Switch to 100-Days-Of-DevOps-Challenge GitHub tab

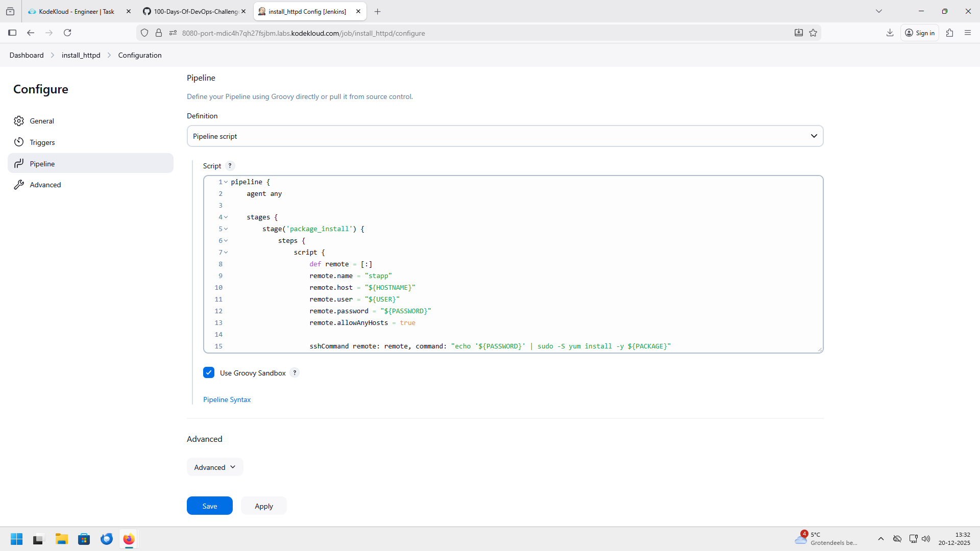point(195,11)
